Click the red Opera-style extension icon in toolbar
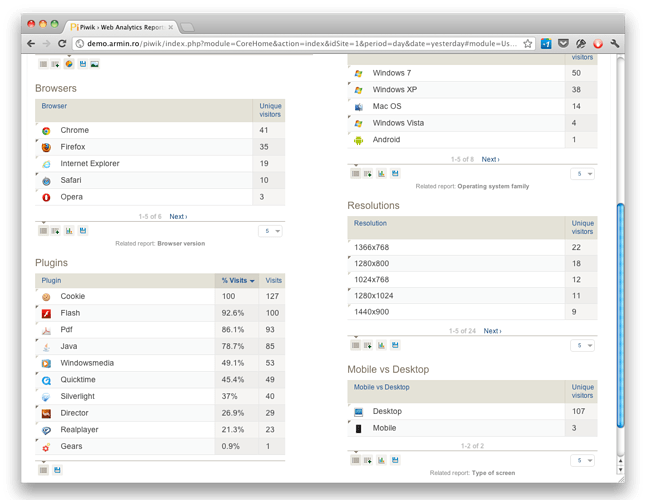The height and width of the screenshot is (500, 647). [597, 43]
